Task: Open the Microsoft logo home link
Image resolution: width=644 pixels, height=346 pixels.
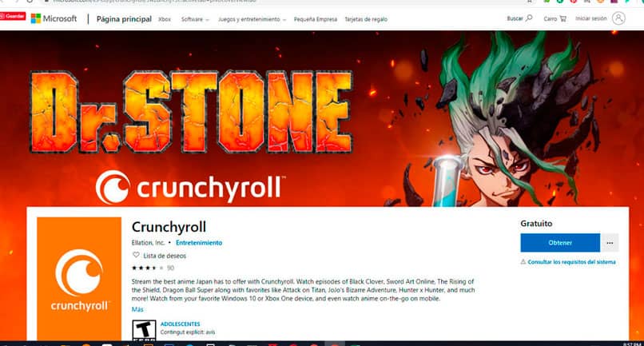Action: click(x=54, y=18)
